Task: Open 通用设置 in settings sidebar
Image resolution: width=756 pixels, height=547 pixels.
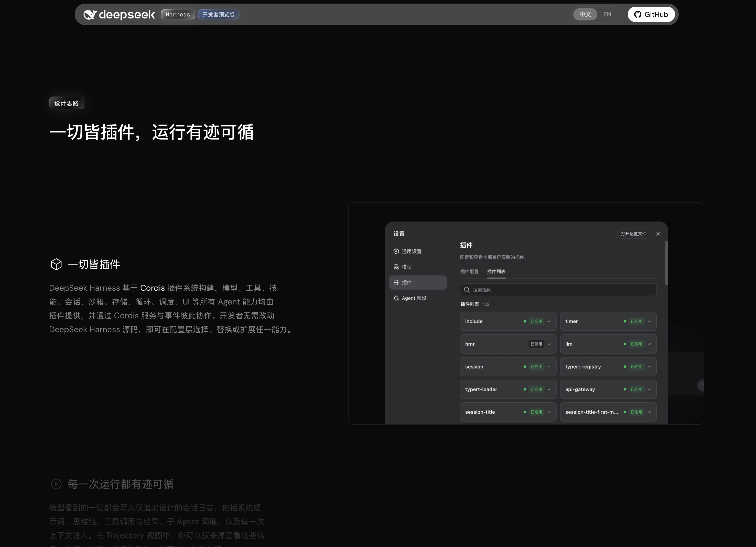Action: (x=418, y=251)
